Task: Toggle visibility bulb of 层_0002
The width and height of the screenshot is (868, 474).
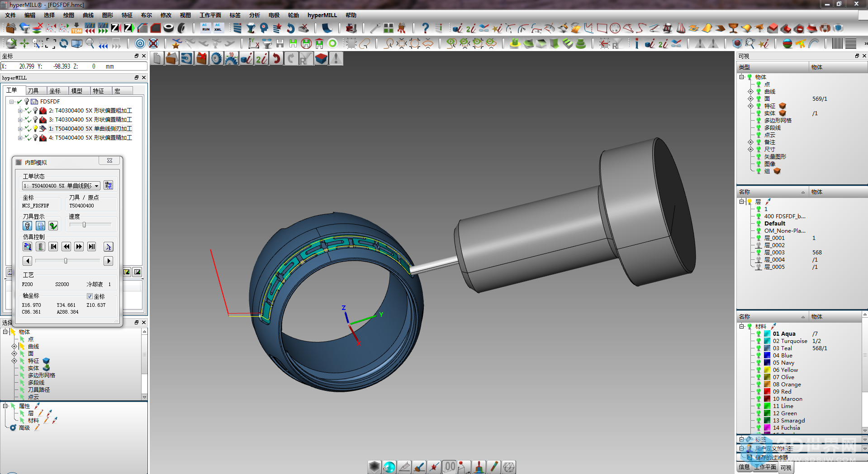Action: pyautogui.click(x=759, y=245)
